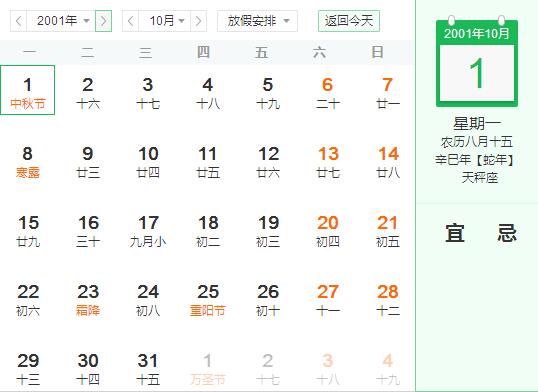Select October 30 十四 date
Image resolution: width=538 pixels, height=392 pixels.
pyautogui.click(x=88, y=369)
